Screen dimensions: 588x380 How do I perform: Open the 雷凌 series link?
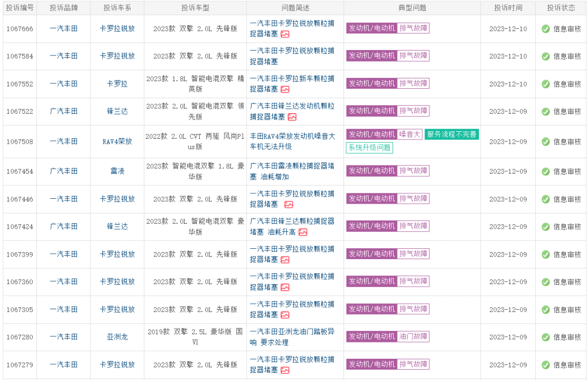click(118, 171)
